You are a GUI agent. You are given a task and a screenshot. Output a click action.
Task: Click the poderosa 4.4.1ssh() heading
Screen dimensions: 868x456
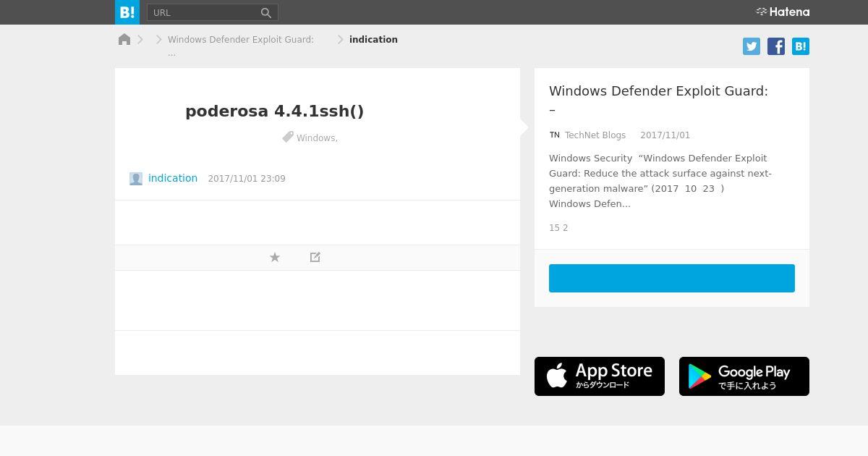pos(275,111)
